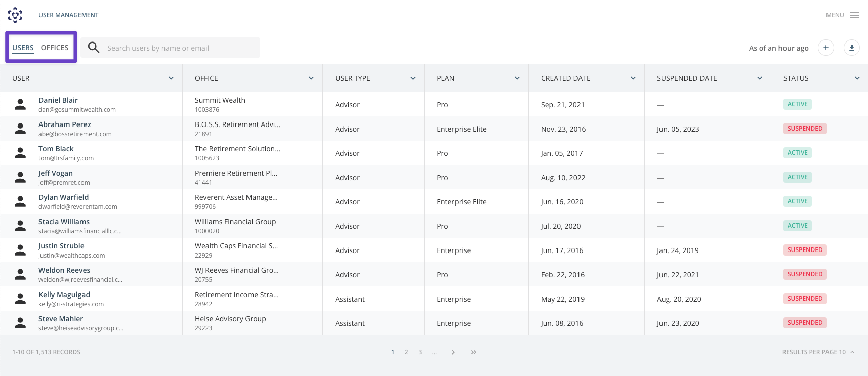Open Results Per Page dropdown

pos(818,352)
